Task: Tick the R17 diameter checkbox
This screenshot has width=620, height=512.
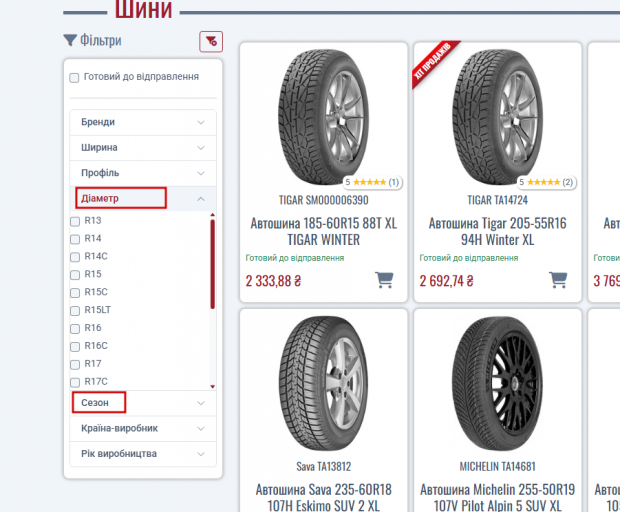Action: tap(75, 365)
